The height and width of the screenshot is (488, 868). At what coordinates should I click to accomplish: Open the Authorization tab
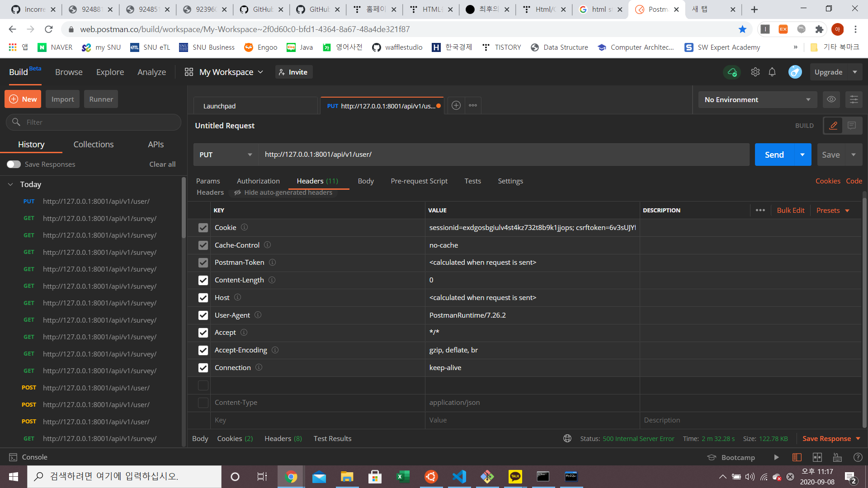point(258,181)
